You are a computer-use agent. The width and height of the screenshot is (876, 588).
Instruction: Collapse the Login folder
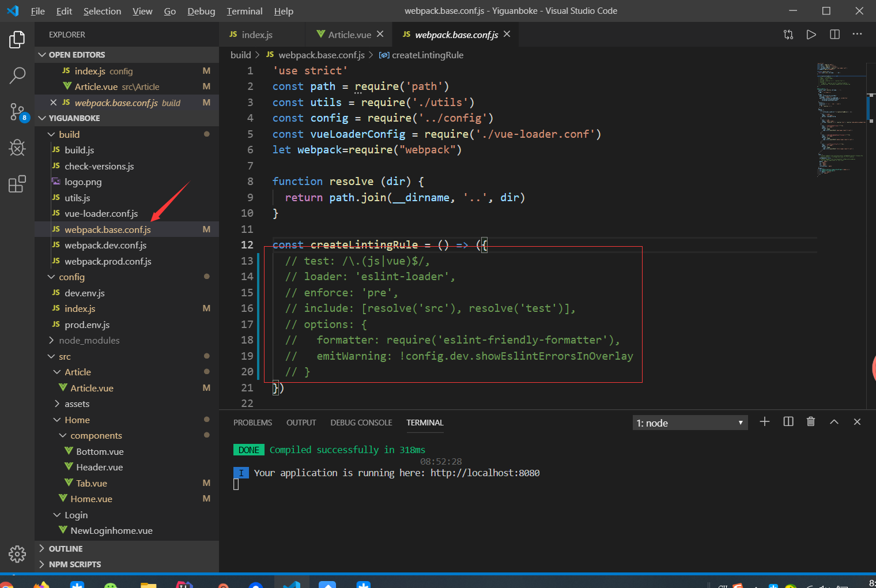(x=127, y=515)
